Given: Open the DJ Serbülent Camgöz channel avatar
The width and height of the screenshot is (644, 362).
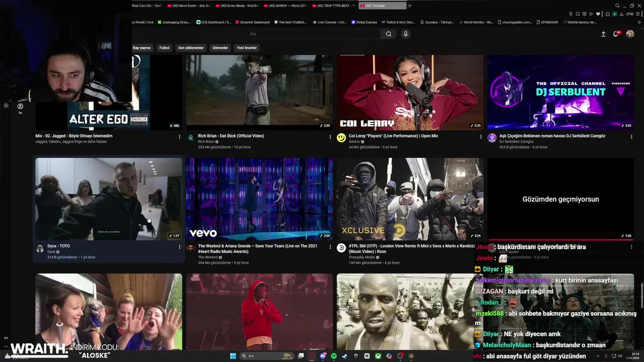Looking at the screenshot, I should [x=492, y=137].
